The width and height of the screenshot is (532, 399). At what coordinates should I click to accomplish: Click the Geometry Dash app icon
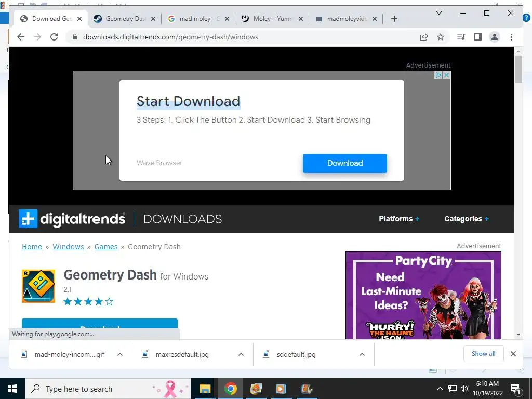coord(38,286)
